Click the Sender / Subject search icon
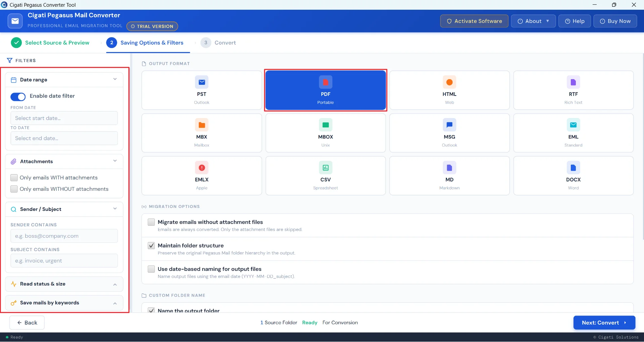Viewport: 644px width, 342px height. [14, 209]
